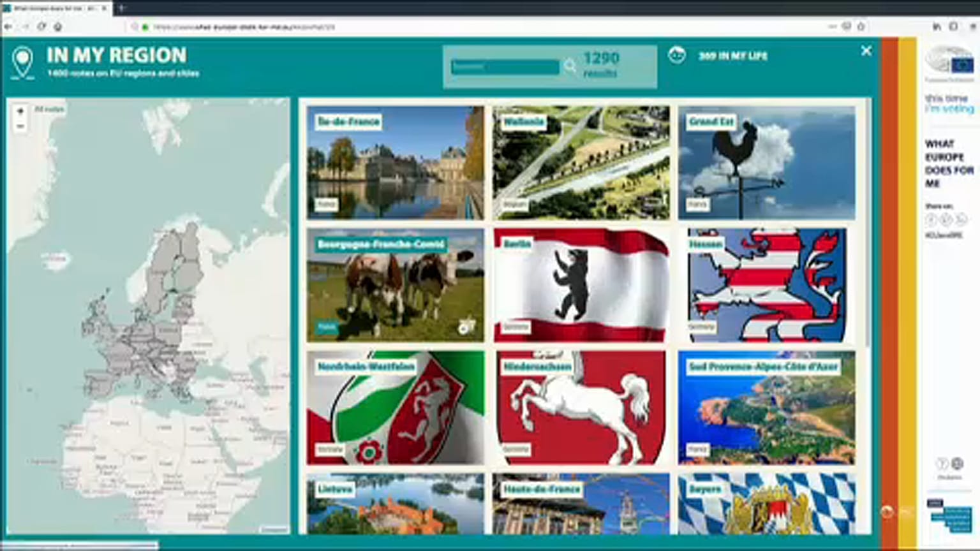Click the help question mark icon
The height and width of the screenshot is (551, 980).
pos(941,464)
